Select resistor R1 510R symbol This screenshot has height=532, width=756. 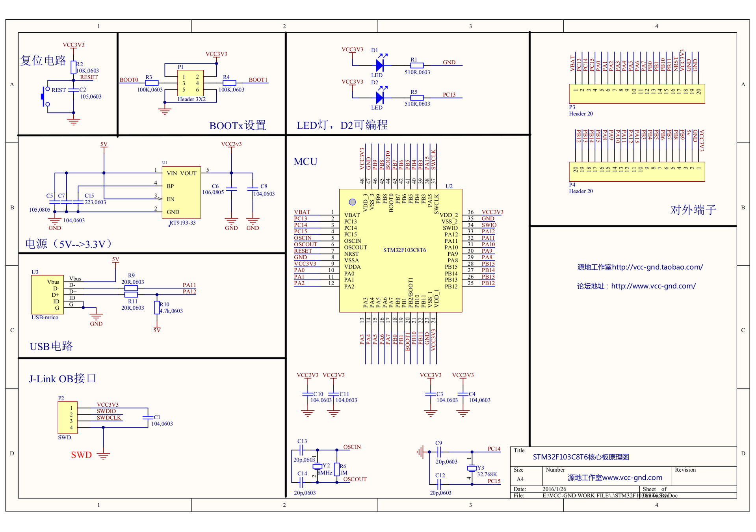[x=417, y=65]
